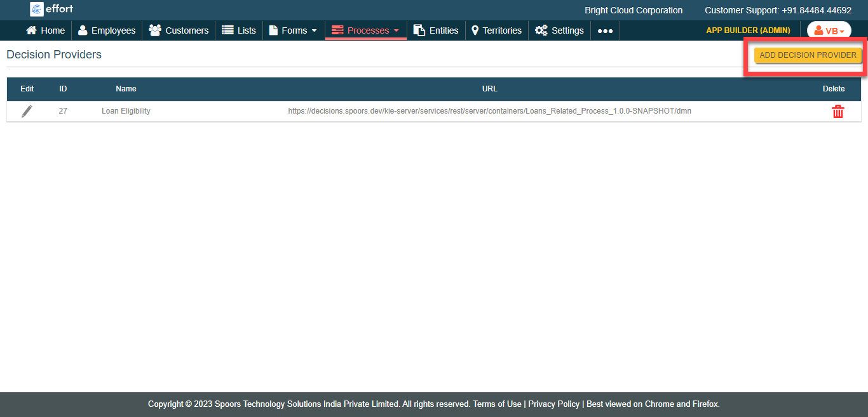Delete Loan Eligibility using red trash icon
The width and height of the screenshot is (868, 417).
coord(837,112)
